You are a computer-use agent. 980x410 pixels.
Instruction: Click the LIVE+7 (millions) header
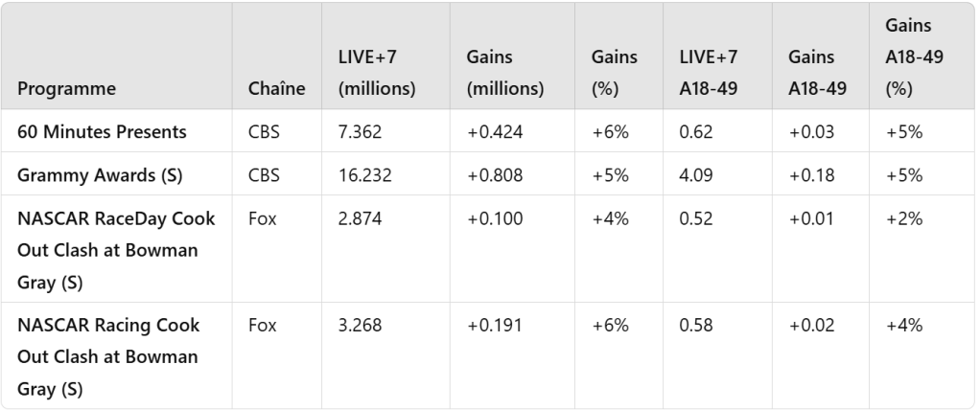tap(377, 73)
